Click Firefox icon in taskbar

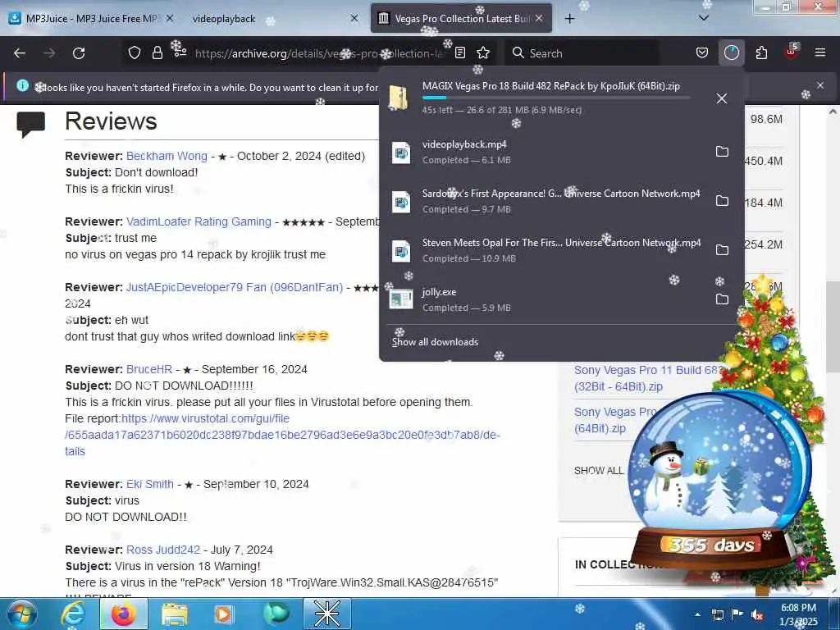123,614
